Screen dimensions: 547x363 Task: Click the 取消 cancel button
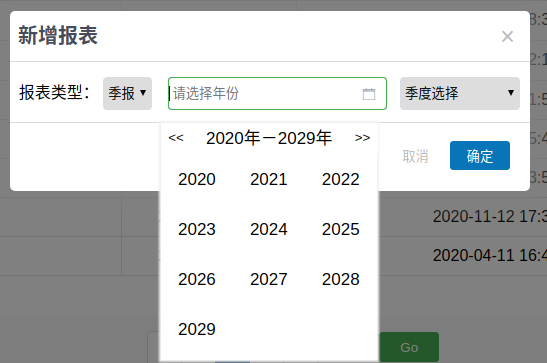tap(415, 156)
